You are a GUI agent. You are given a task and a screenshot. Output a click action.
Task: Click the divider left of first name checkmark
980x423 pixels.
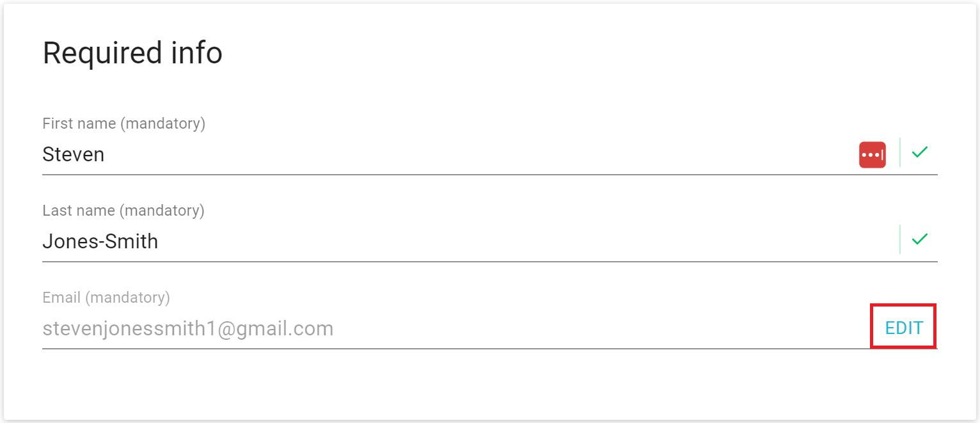coord(900,152)
